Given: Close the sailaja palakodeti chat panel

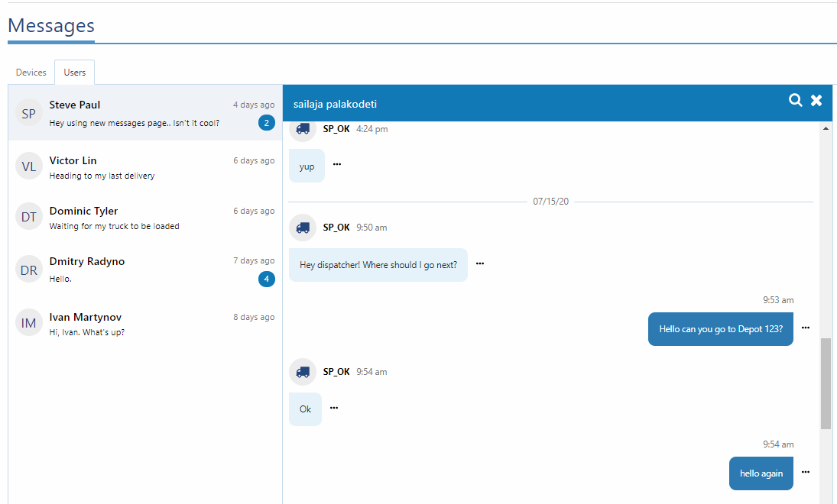Looking at the screenshot, I should pos(816,100).
